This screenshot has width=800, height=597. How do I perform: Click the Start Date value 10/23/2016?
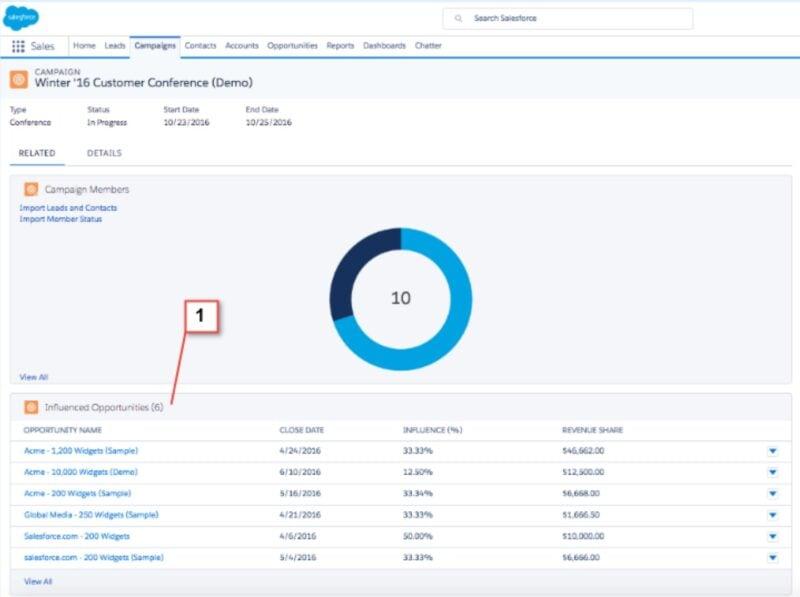coord(186,122)
